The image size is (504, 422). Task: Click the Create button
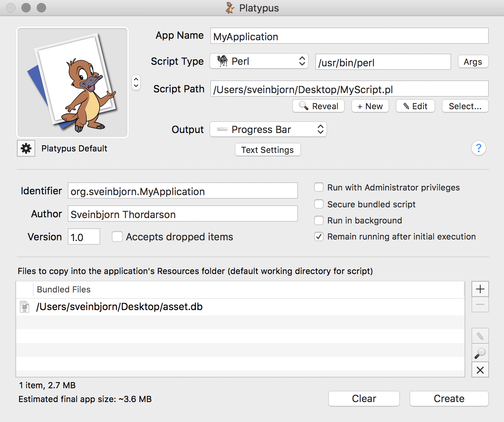coord(449,399)
